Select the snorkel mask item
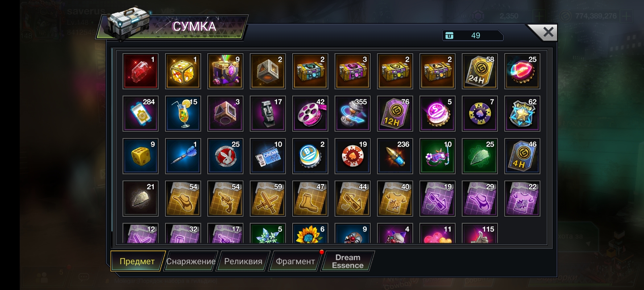Image resolution: width=644 pixels, height=290 pixels. click(438, 156)
